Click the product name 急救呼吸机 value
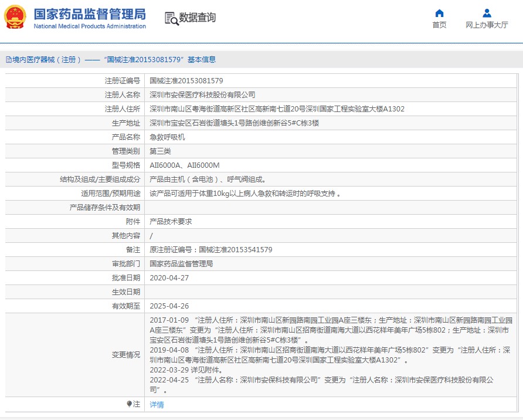This screenshot has width=523, height=420. pyautogui.click(x=167, y=137)
